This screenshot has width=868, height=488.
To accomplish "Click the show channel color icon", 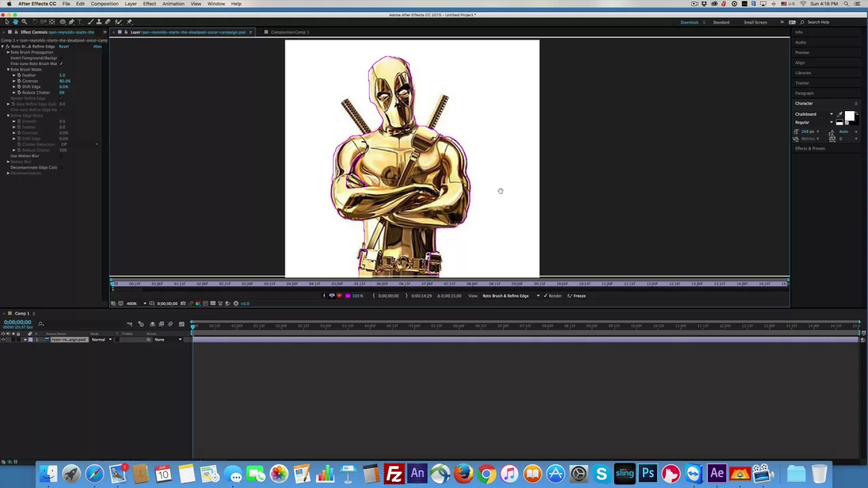I will pos(198,303).
